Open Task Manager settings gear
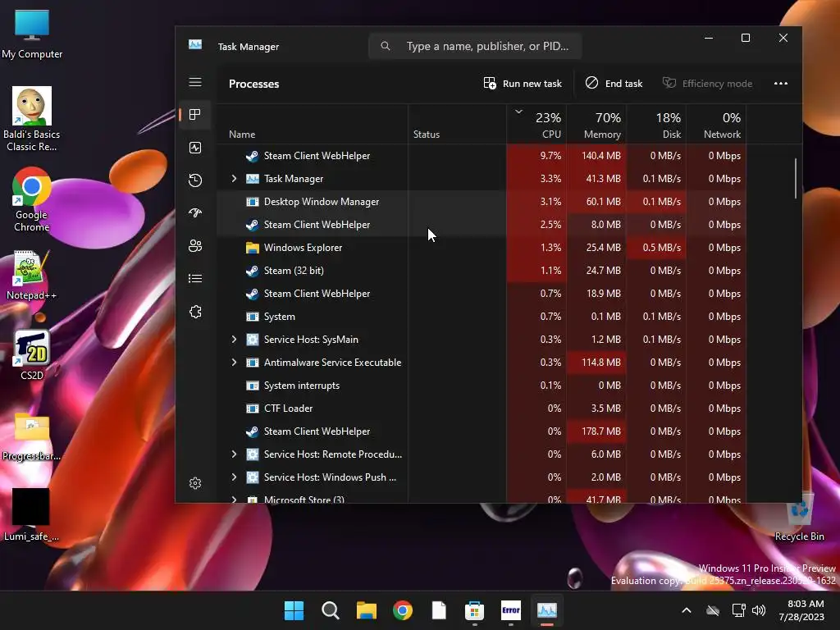 195,483
